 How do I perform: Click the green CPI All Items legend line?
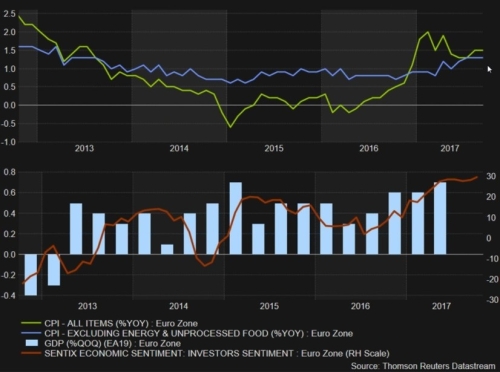pos(31,323)
